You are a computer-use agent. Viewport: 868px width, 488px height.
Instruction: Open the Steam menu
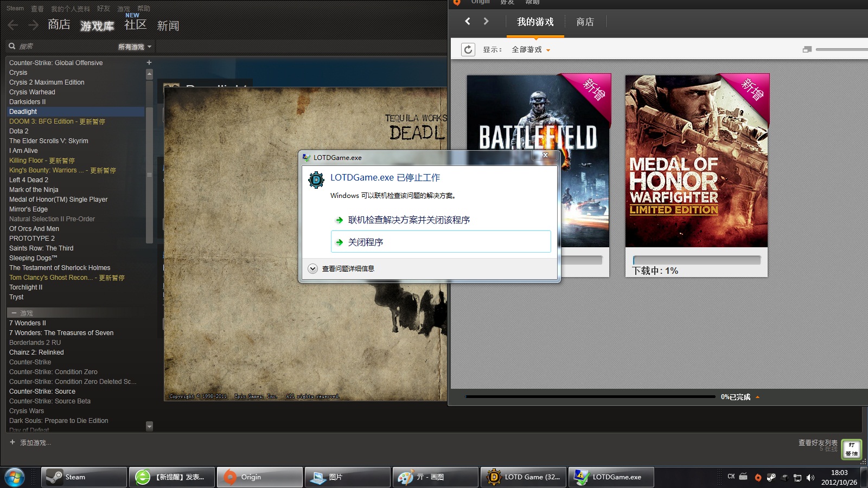[15, 8]
